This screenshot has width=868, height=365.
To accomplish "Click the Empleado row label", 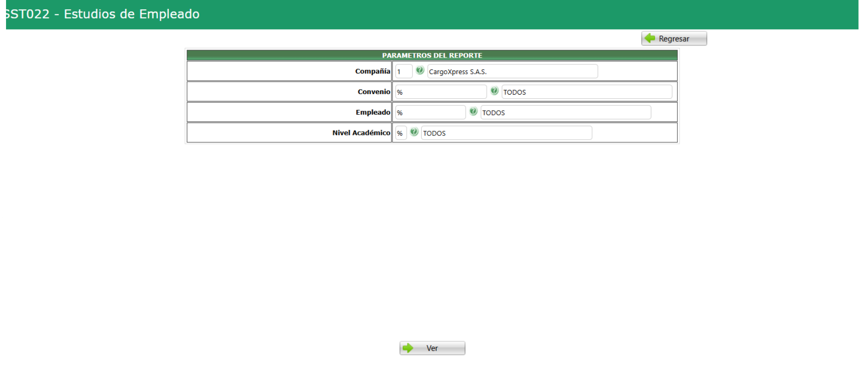I will (x=373, y=112).
